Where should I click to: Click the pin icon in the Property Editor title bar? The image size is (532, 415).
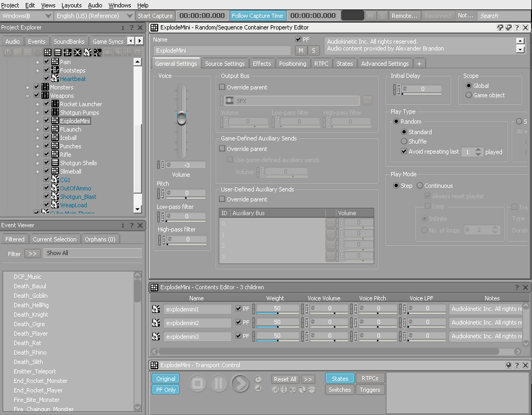pos(500,27)
